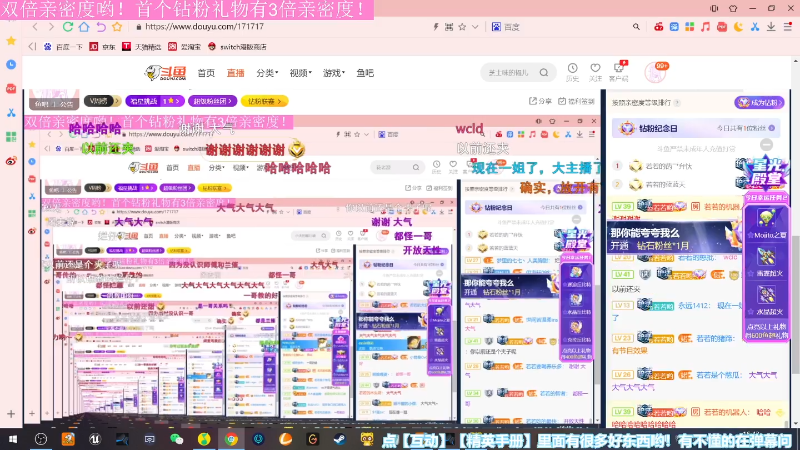This screenshot has height=450, width=800.
Task: Open the music note extension icon
Action: point(706,27)
